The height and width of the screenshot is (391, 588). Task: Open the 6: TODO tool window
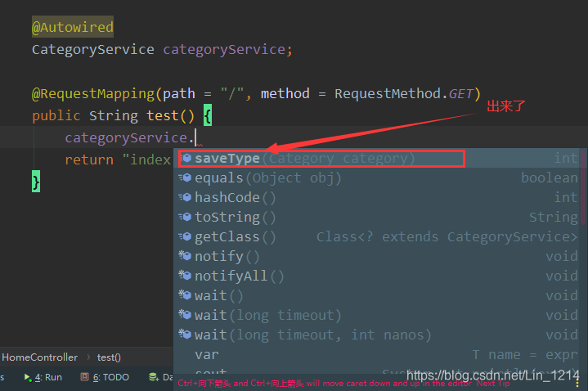(x=105, y=377)
